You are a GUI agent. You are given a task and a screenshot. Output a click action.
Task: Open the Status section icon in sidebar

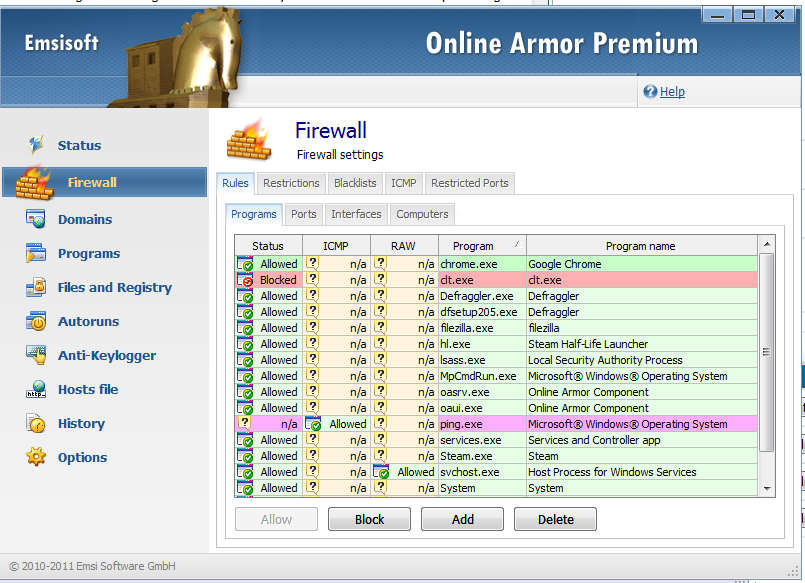[36, 145]
